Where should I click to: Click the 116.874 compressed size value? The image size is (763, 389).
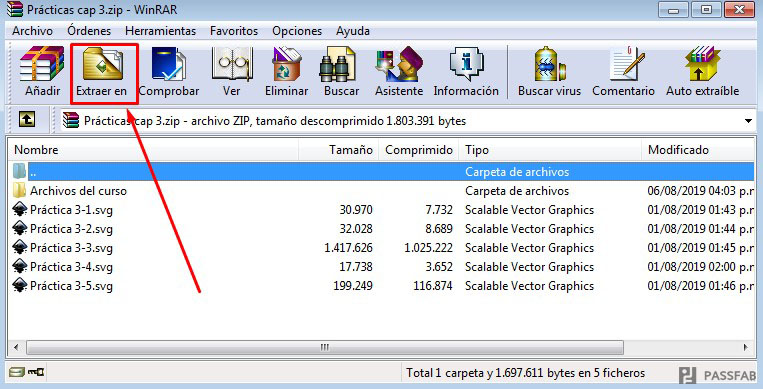(x=433, y=286)
